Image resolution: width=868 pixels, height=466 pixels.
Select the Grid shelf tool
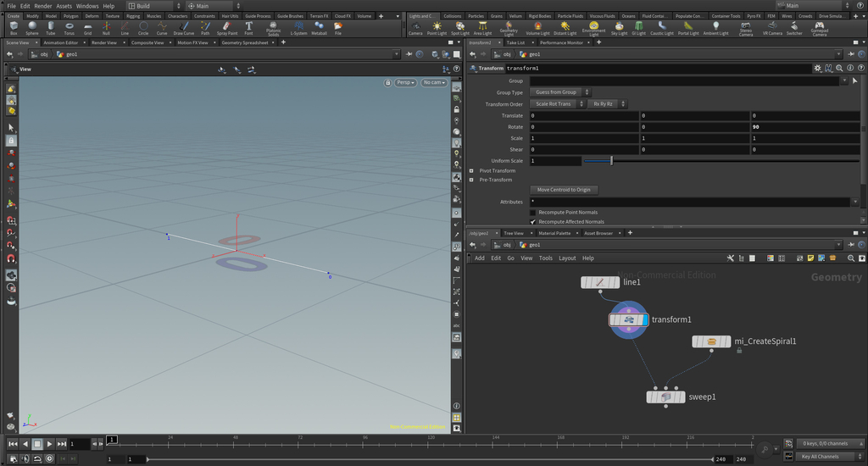tap(87, 28)
